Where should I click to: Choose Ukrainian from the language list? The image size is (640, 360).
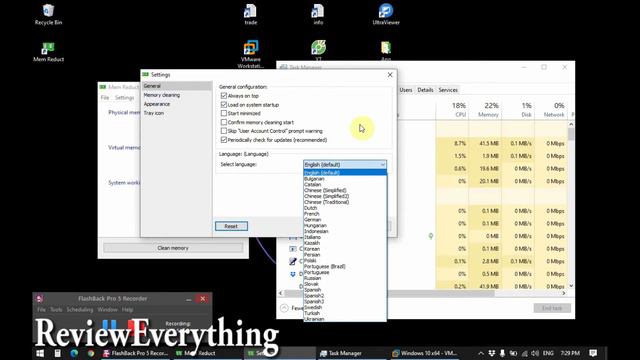click(x=345, y=319)
